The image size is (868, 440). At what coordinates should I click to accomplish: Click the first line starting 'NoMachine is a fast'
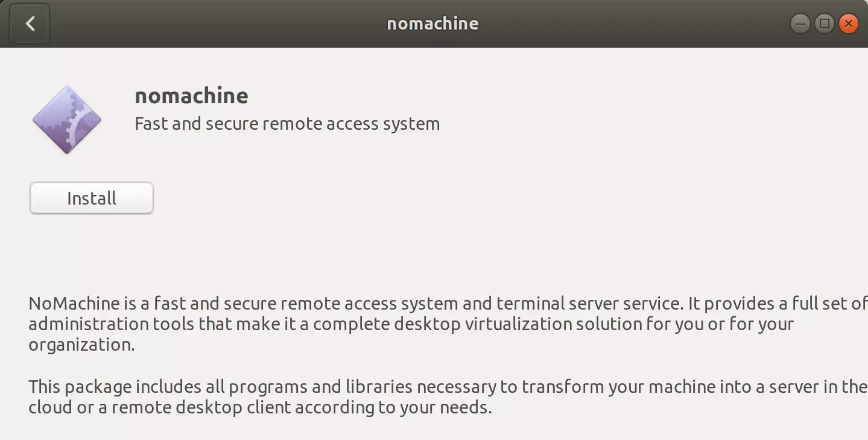coord(448,303)
